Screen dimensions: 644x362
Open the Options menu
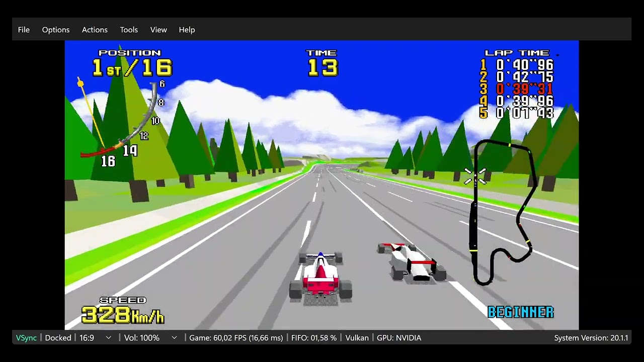click(x=56, y=30)
